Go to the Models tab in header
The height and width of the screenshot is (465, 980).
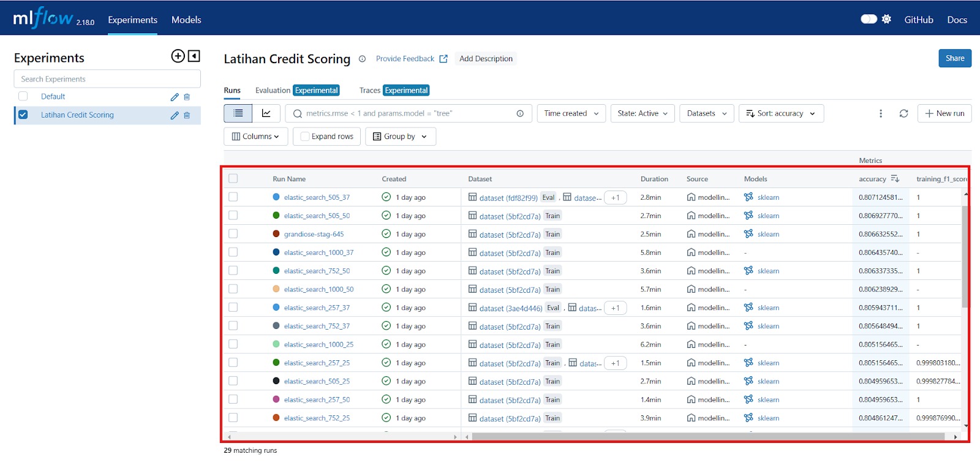pos(186,20)
